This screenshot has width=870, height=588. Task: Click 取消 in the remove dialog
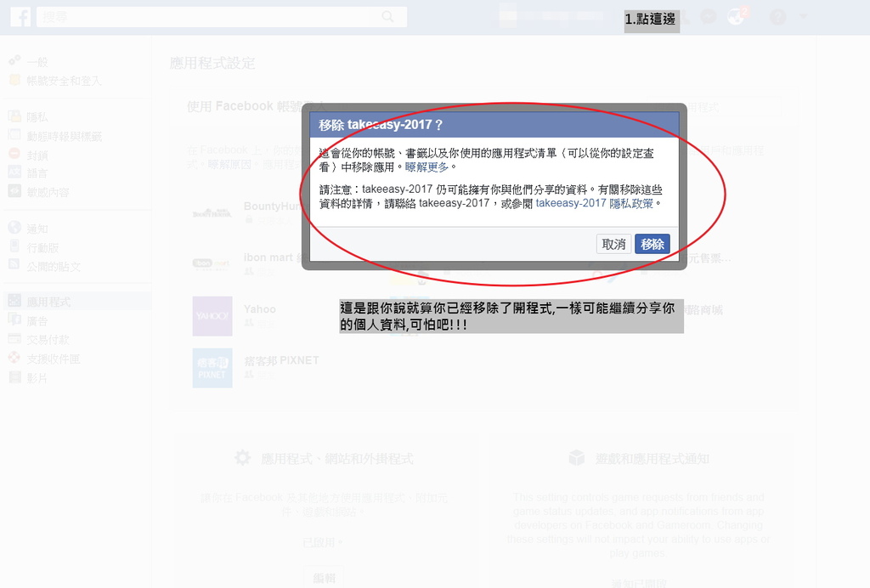(613, 244)
